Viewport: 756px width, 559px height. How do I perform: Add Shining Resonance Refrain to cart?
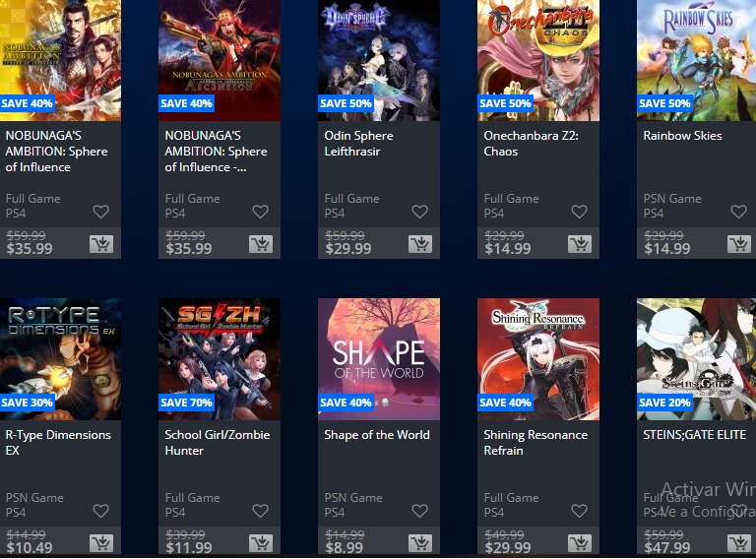point(580,543)
